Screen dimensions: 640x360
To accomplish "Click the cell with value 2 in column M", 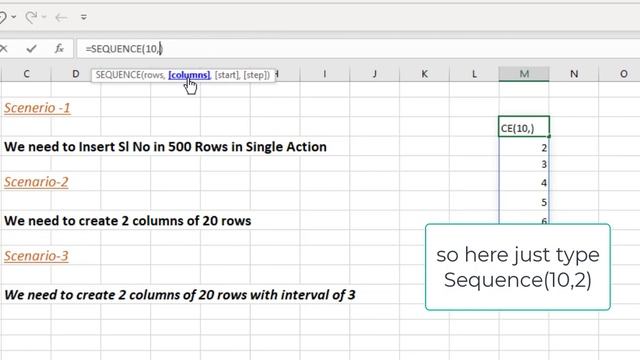I will click(x=524, y=147).
